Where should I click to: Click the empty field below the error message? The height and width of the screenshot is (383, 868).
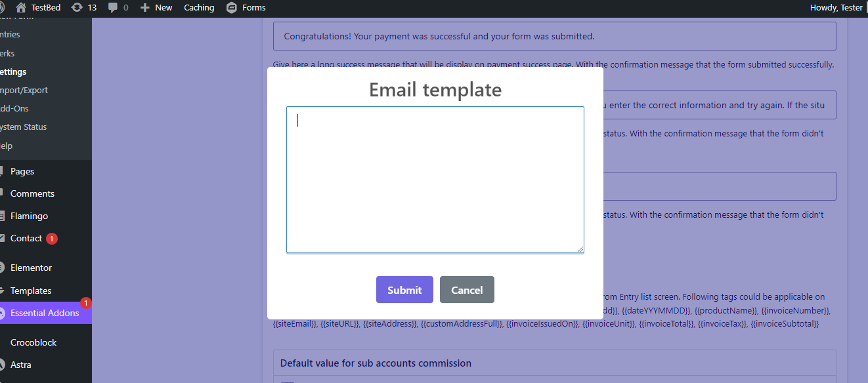click(720, 186)
